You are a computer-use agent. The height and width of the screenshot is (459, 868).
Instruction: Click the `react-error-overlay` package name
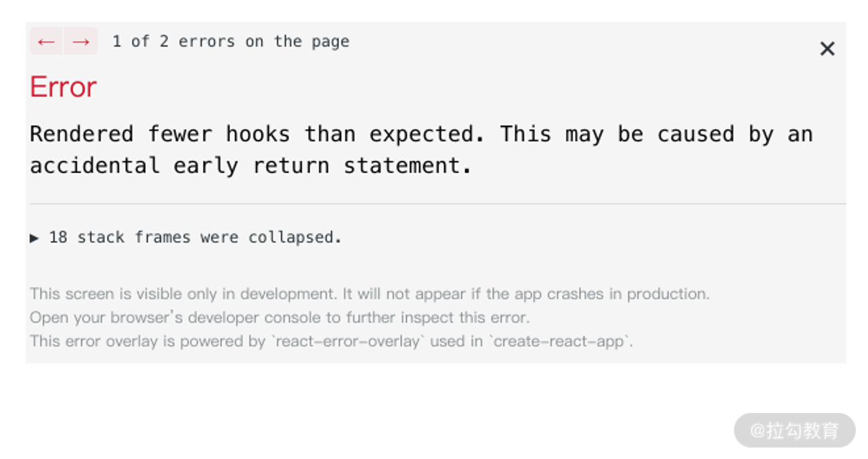(347, 341)
